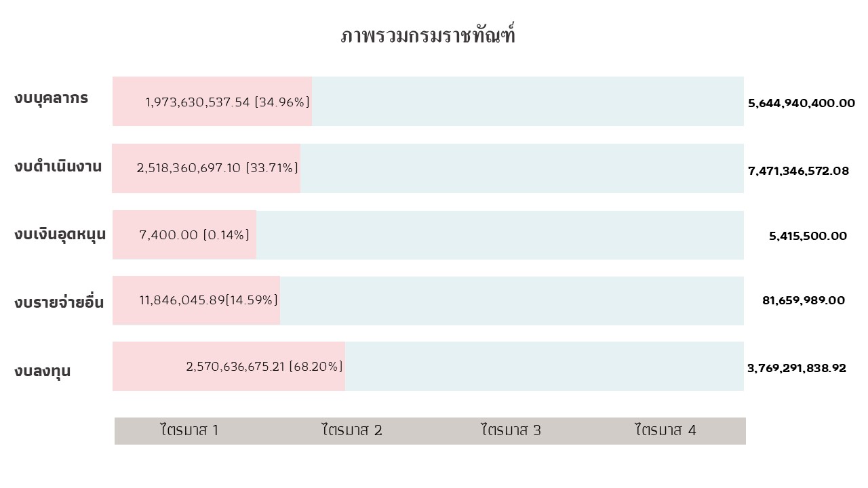Select the งบรายจ่ายอื่น row label
This screenshot has height=488, width=868.
(x=59, y=301)
